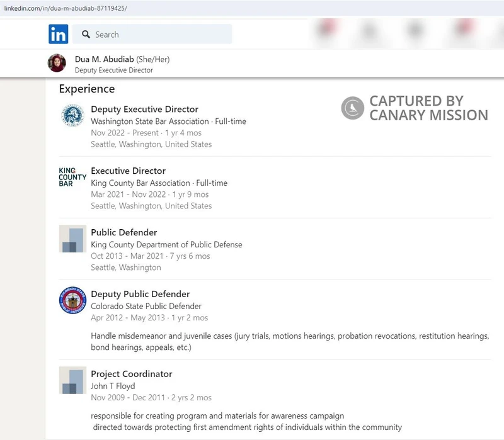The image size is (504, 440).
Task: Click Oct 2013 - Mar 2021 date range
Action: pos(127,256)
